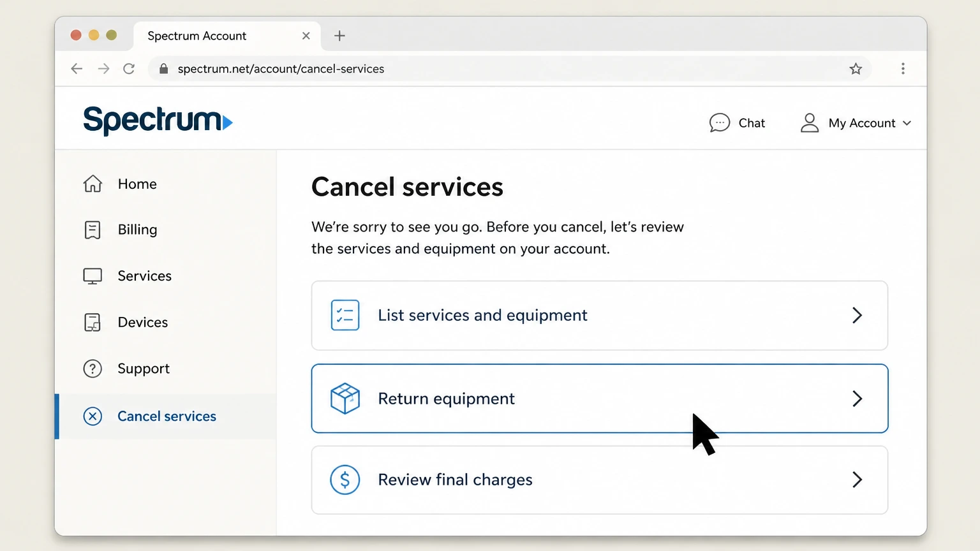The height and width of the screenshot is (551, 980).
Task: Click the padlock site info icon
Action: pos(163,69)
